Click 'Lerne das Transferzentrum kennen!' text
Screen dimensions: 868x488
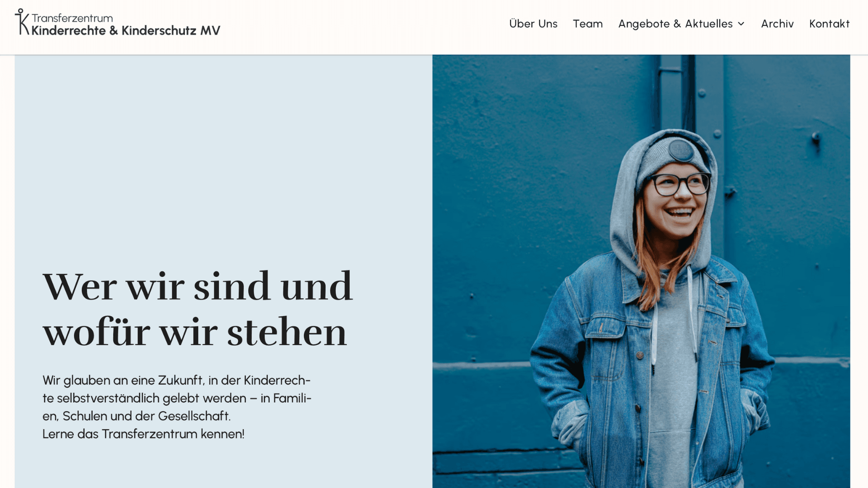click(143, 434)
